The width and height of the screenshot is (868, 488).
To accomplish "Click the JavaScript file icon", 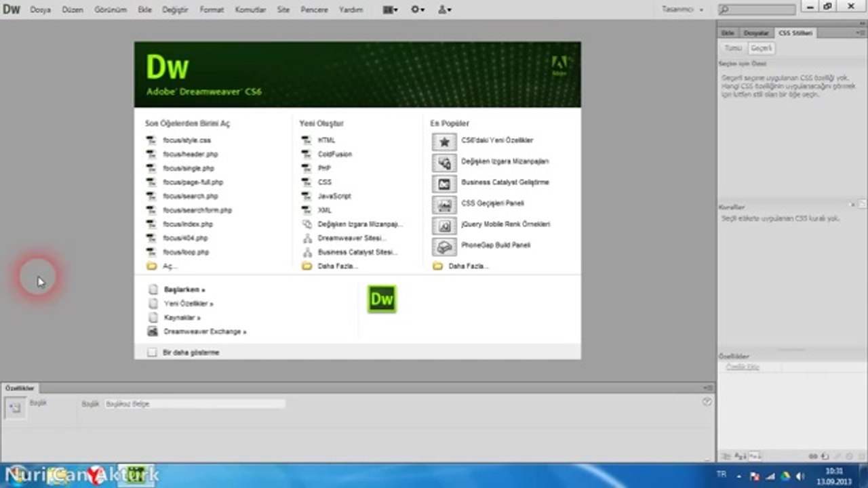I will click(x=306, y=196).
